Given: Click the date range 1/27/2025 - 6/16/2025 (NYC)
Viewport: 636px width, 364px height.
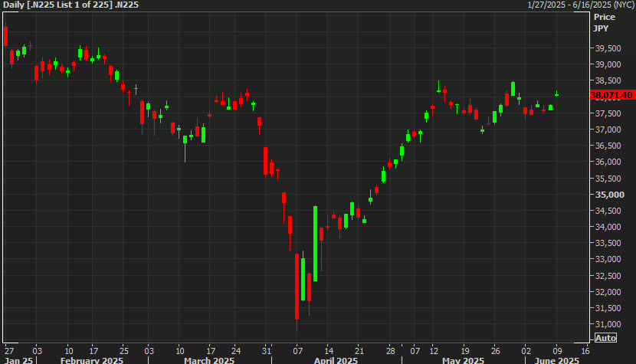Looking at the screenshot, I should click(581, 5).
